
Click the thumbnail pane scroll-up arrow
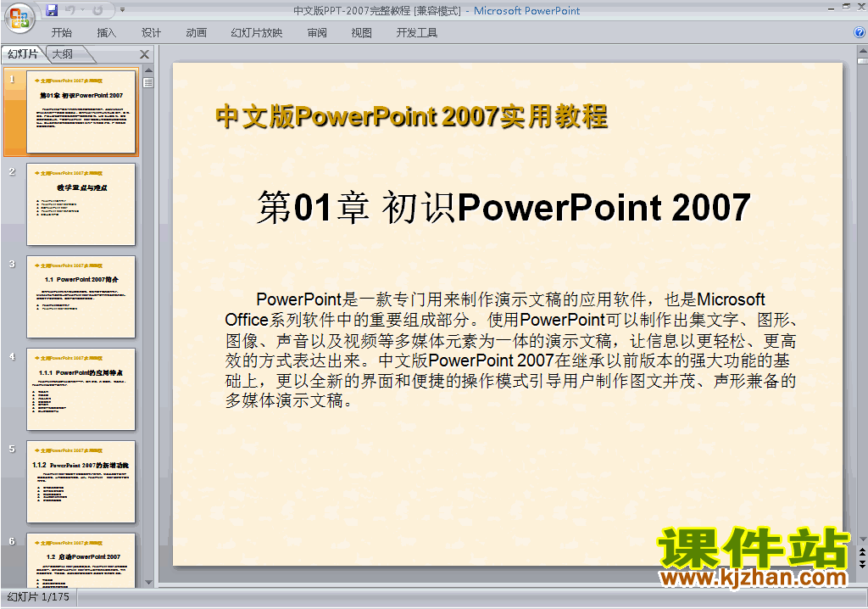[x=148, y=70]
